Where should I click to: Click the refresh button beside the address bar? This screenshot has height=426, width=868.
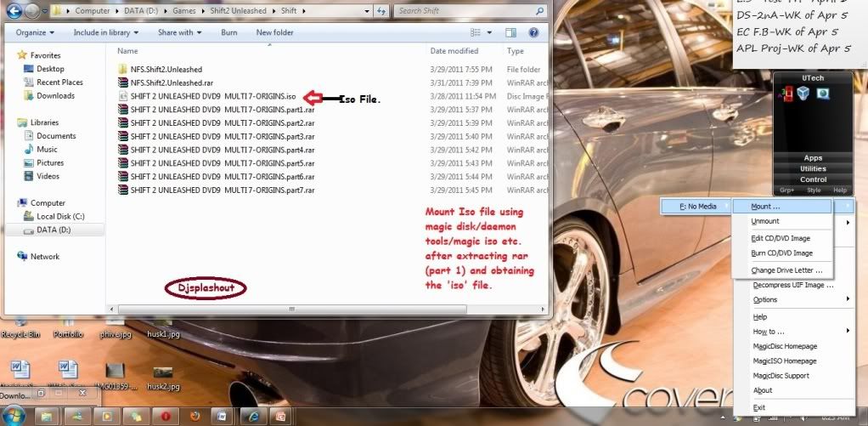coord(381,10)
